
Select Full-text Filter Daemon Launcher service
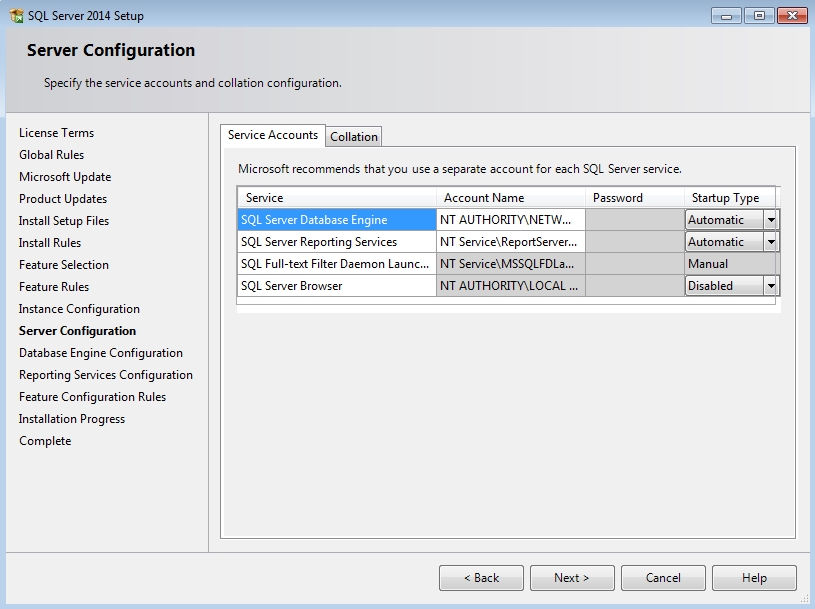point(336,264)
